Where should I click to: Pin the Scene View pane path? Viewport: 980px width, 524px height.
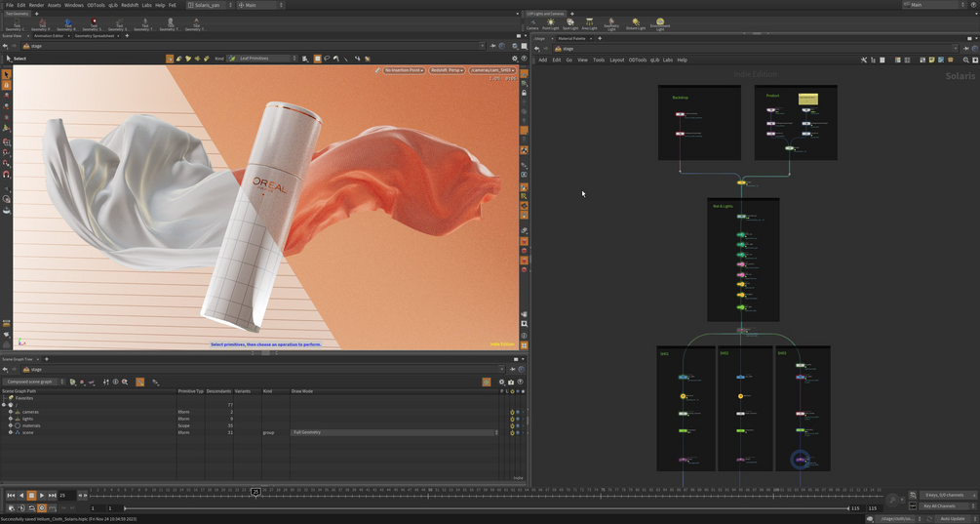pos(493,46)
